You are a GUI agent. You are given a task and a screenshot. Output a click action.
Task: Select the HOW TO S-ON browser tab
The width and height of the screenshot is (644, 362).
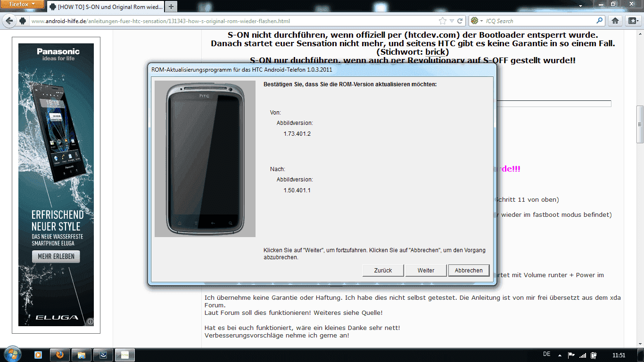click(x=106, y=7)
